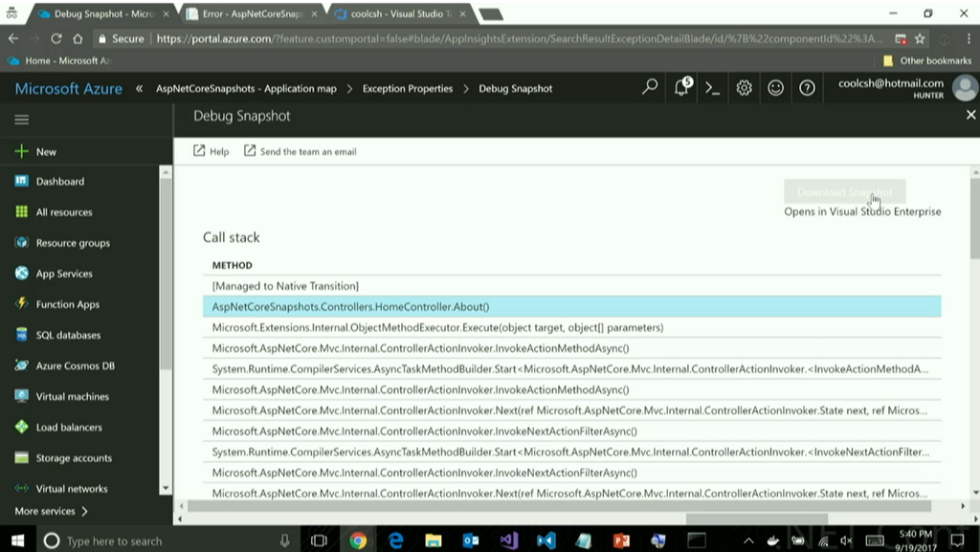
Task: Bookmark the page with the star icon
Action: 920,38
